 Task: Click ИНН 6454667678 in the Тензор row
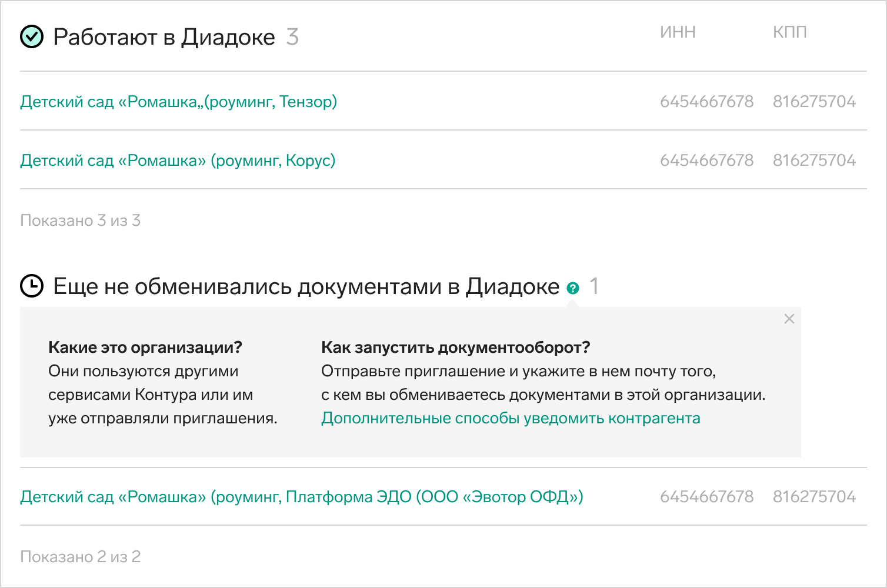pos(706,102)
